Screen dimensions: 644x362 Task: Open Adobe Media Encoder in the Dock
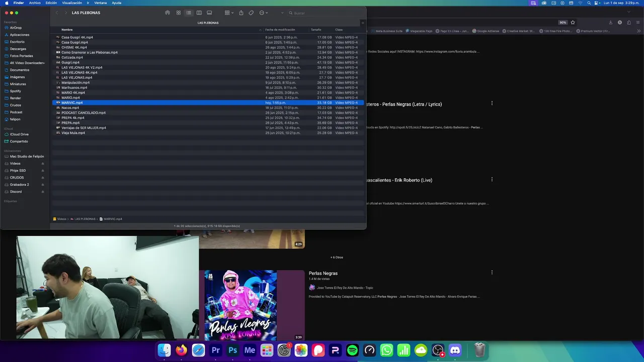click(250, 350)
